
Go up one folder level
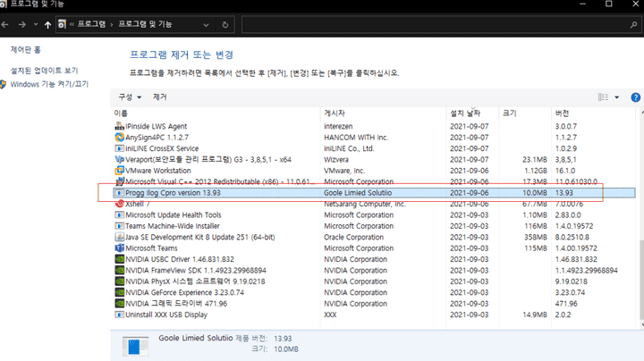tap(47, 25)
